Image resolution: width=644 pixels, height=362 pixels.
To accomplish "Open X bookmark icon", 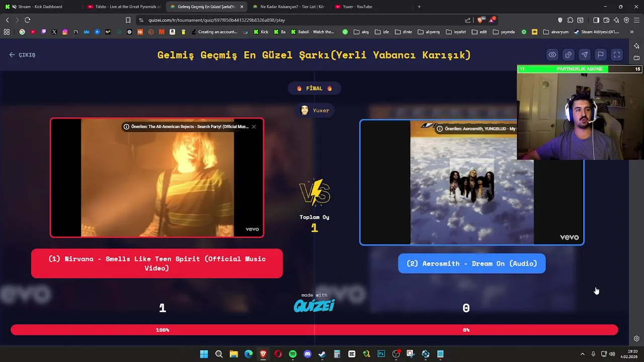I will tap(54, 32).
